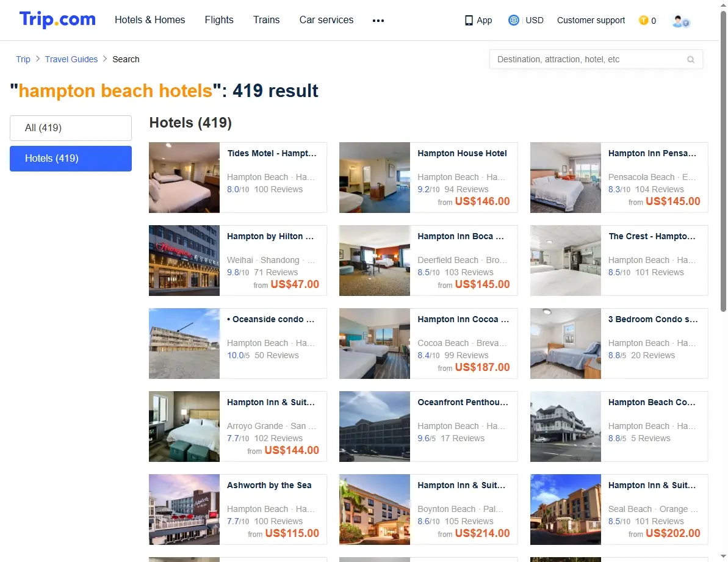Click the globe language icon
Image resolution: width=728 pixels, height=562 pixels.
pyautogui.click(x=513, y=20)
